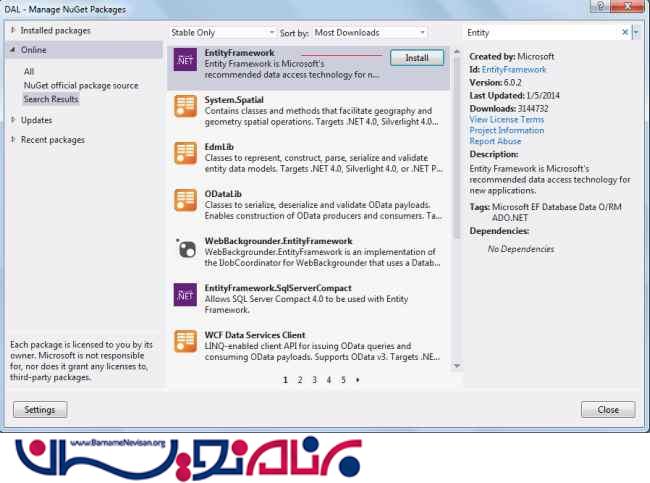Open the Stable Only dropdown
The width and height of the screenshot is (650, 483).
point(223,32)
